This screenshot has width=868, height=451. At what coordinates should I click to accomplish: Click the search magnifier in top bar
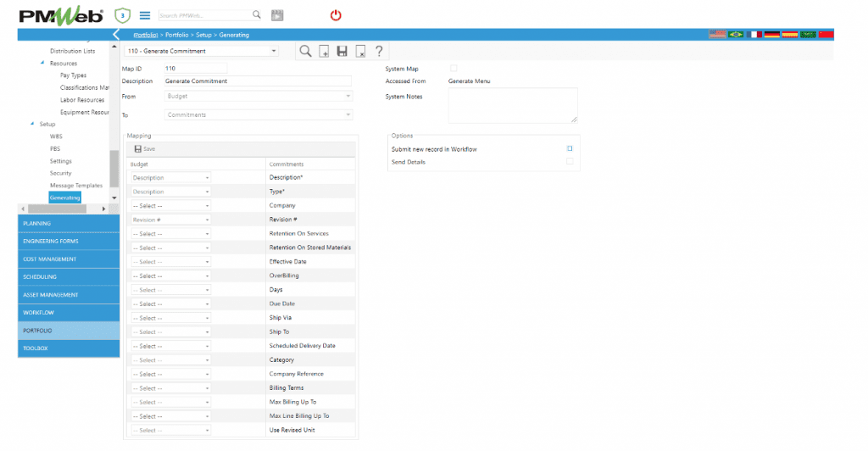click(x=256, y=15)
